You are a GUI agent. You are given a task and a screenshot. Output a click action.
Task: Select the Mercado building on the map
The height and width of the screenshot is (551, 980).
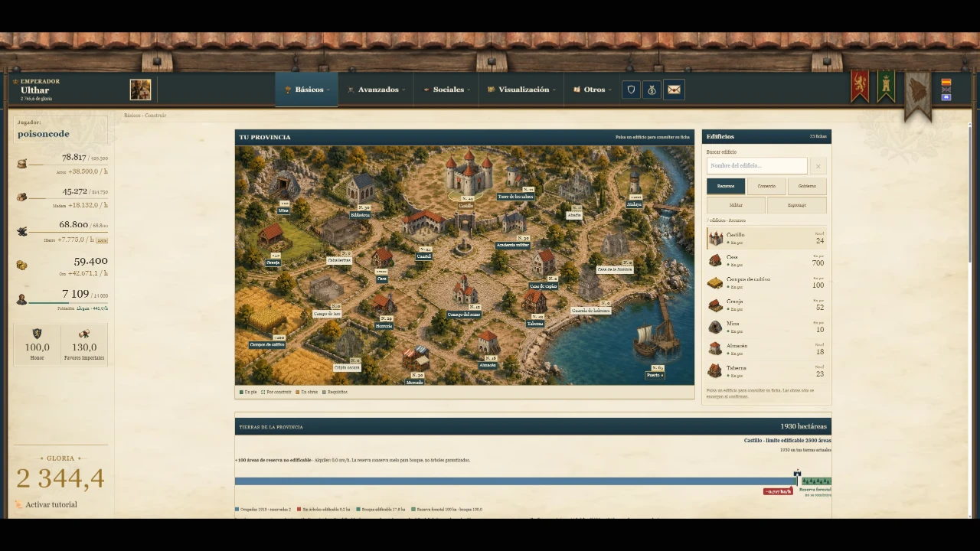(x=415, y=358)
